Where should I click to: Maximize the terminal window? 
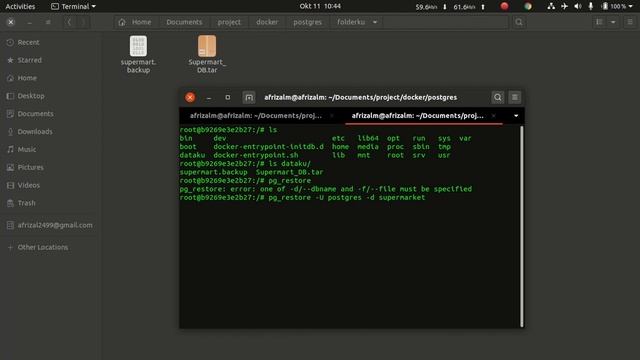click(228, 98)
